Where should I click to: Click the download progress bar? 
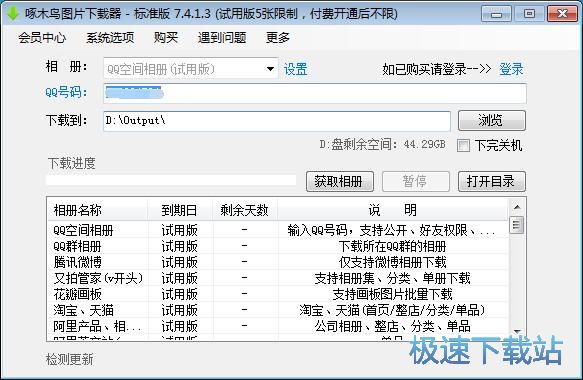click(x=171, y=180)
